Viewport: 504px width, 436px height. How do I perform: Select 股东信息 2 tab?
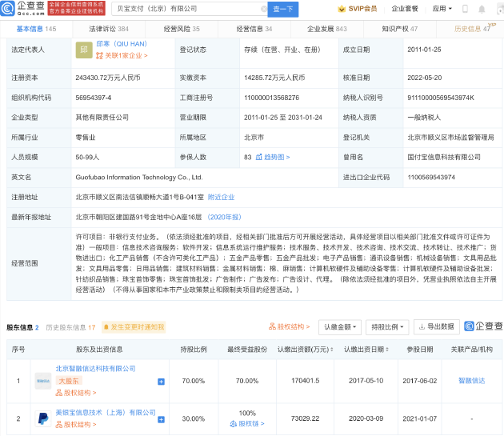pos(22,327)
